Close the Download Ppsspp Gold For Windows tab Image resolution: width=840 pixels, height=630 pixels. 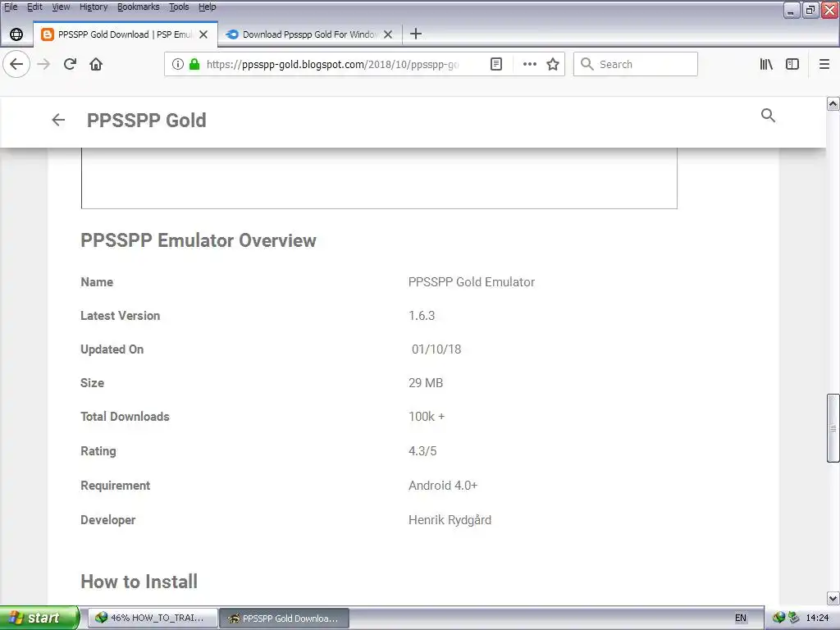(388, 34)
